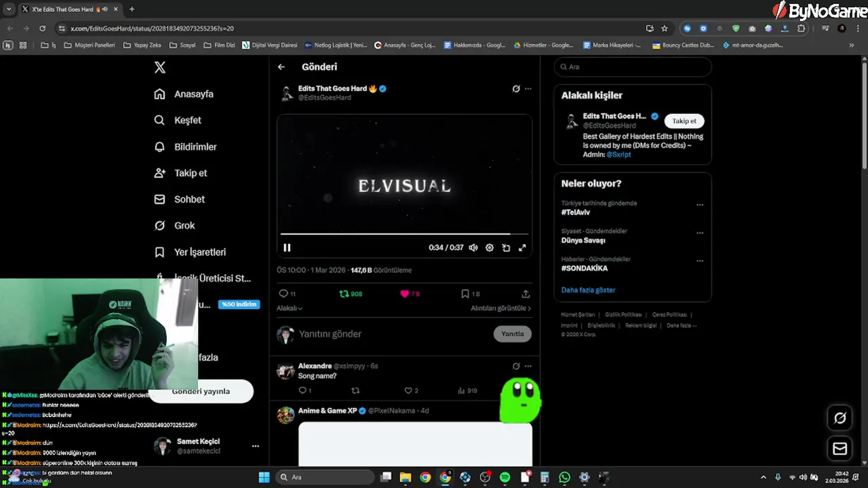
Task: Expand the Alakalı sort dropdown
Action: (x=290, y=308)
